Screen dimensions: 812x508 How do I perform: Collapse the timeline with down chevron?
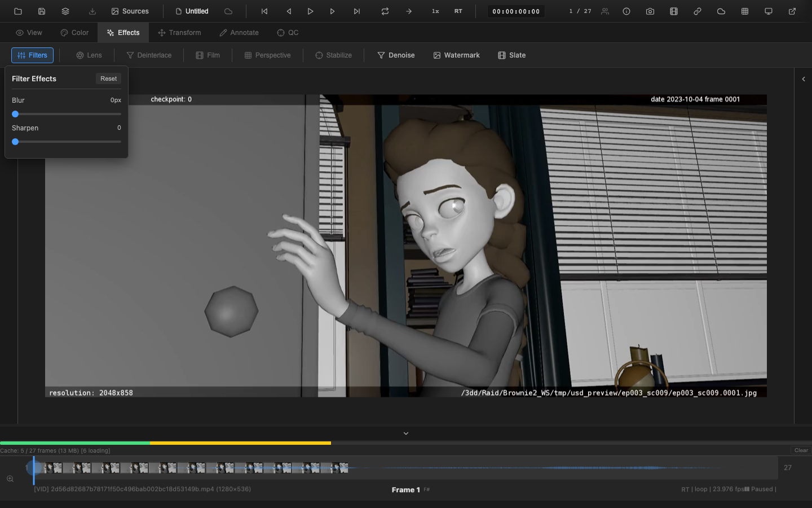[406, 433]
